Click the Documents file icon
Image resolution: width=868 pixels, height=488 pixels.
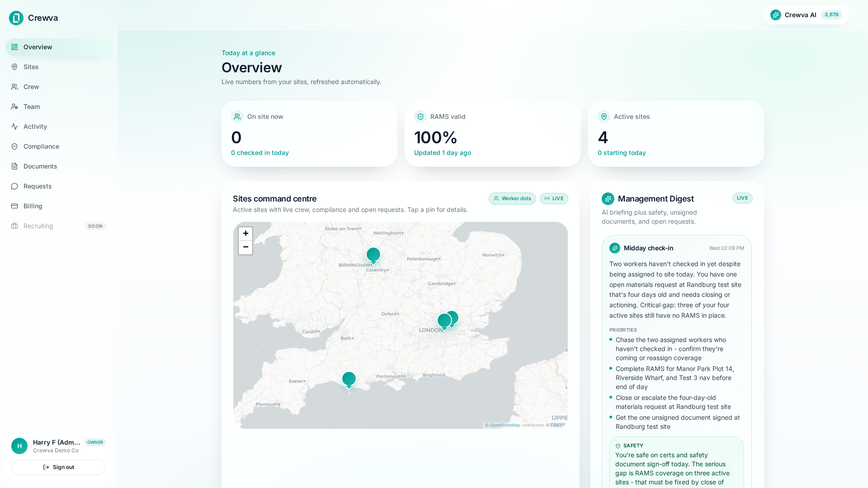[14, 166]
